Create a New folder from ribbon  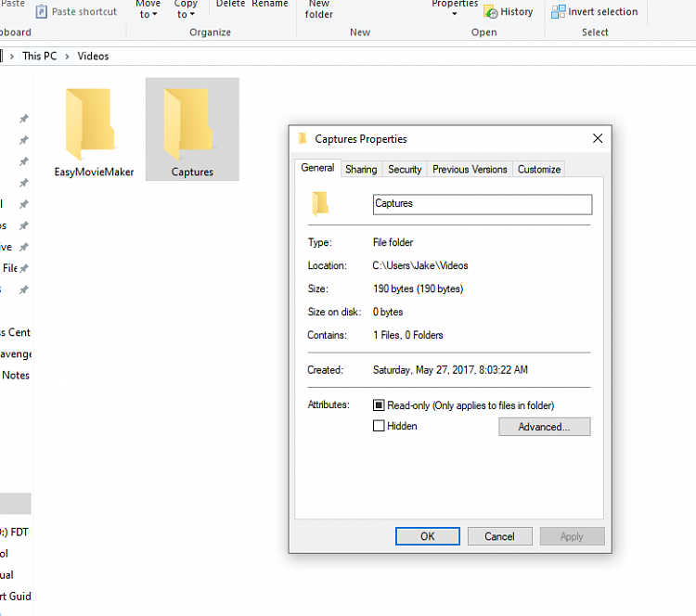click(x=318, y=9)
